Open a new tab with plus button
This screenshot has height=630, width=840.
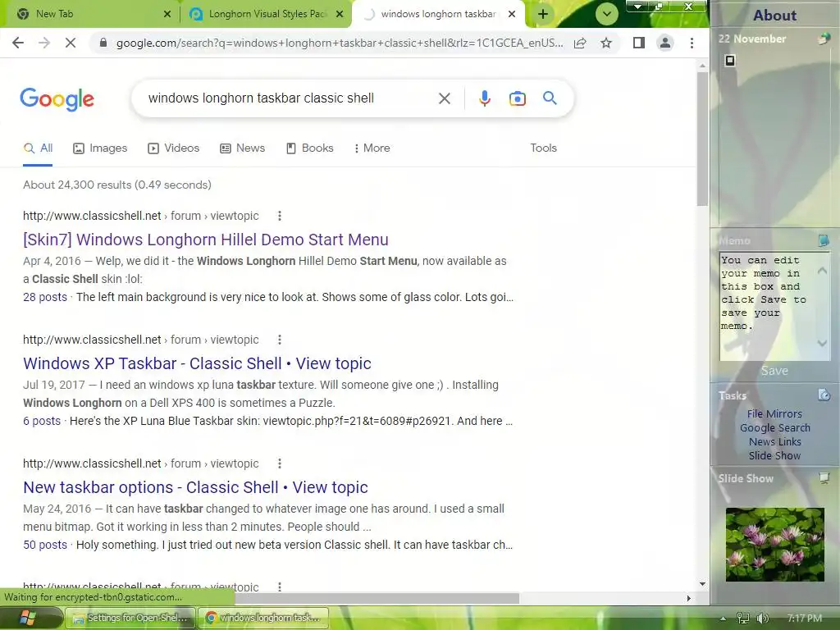click(543, 14)
